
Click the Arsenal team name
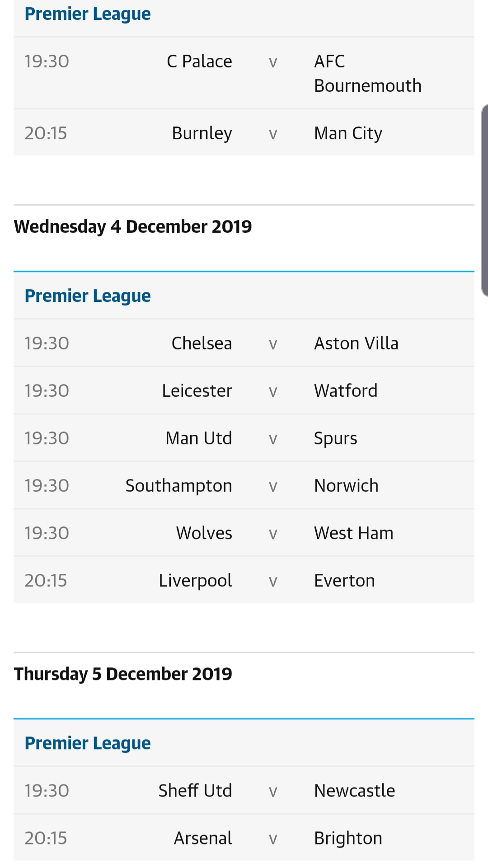pyautogui.click(x=203, y=838)
